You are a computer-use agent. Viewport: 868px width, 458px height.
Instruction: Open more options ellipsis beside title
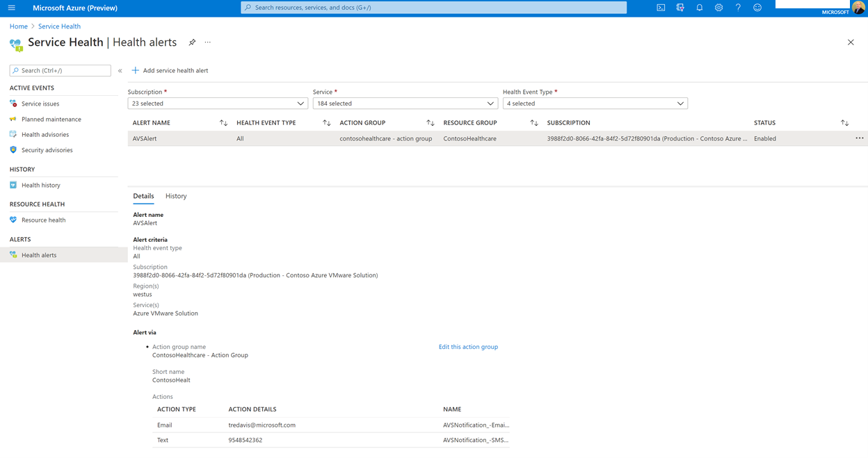207,42
